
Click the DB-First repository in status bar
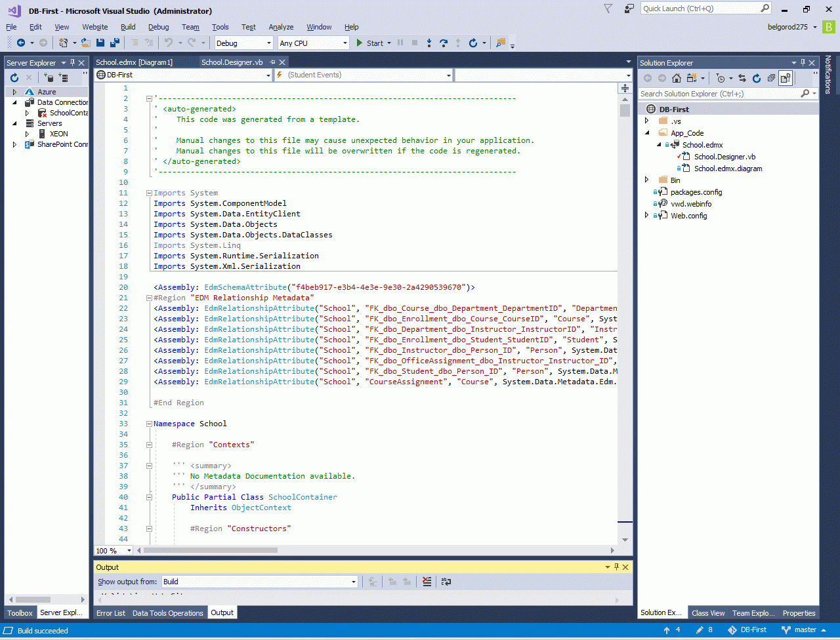747,630
